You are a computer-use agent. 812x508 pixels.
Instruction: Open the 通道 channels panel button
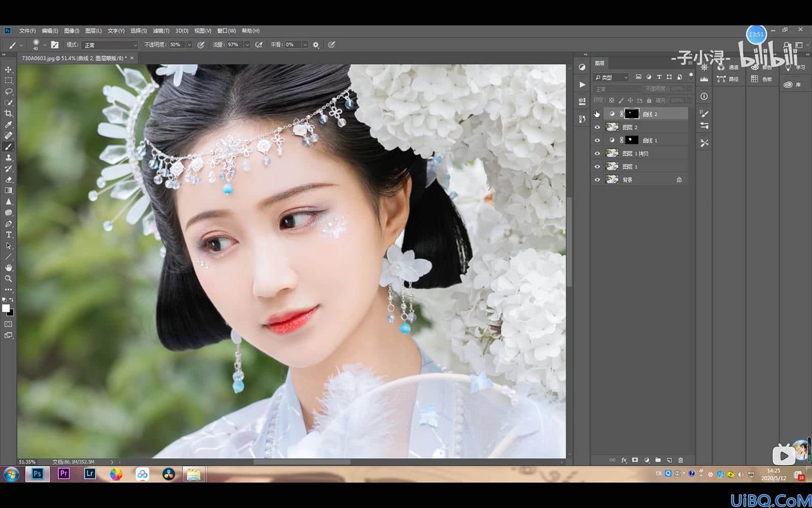[728, 67]
